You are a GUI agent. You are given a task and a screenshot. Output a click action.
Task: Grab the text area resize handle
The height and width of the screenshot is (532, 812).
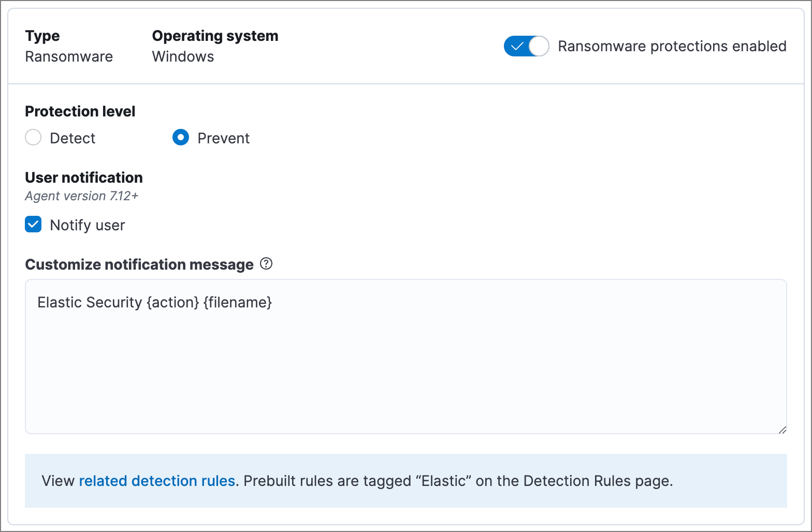(782, 430)
